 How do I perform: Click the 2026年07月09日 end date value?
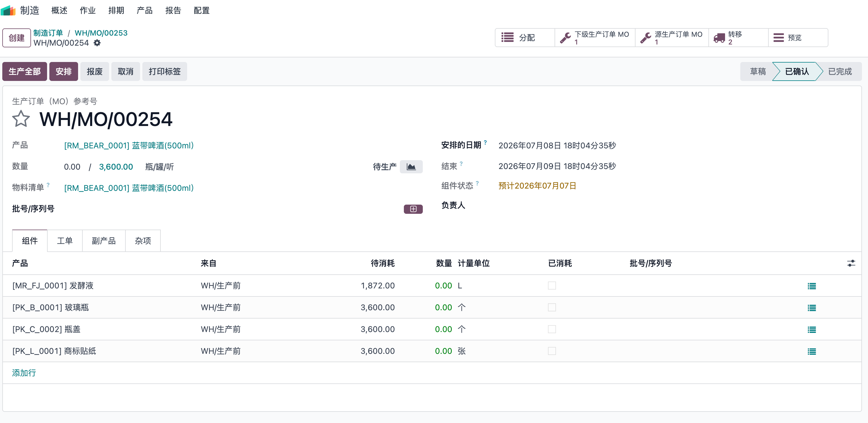click(x=557, y=166)
